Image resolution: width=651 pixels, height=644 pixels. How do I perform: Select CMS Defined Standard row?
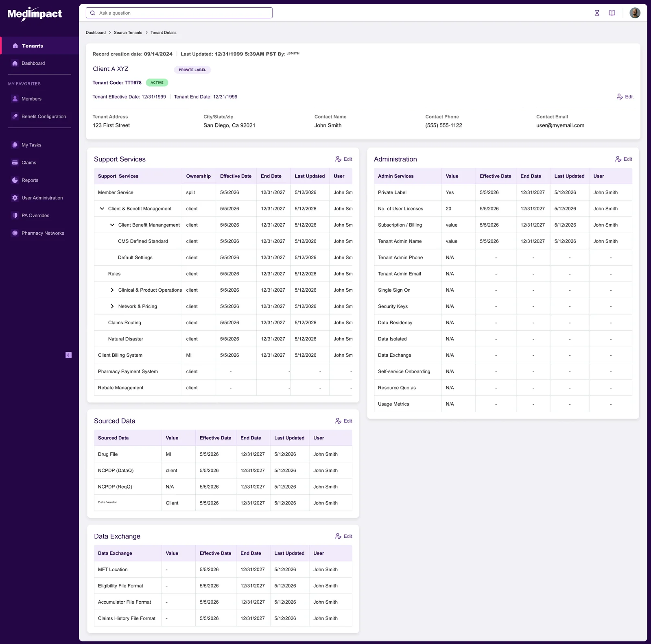(223, 241)
